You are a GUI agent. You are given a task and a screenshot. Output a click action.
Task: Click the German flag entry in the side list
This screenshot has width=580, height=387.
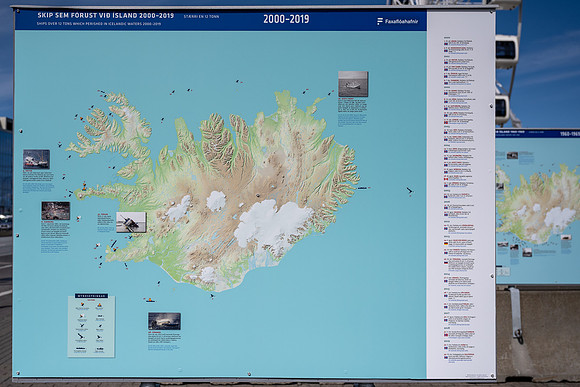pyautogui.click(x=459, y=243)
